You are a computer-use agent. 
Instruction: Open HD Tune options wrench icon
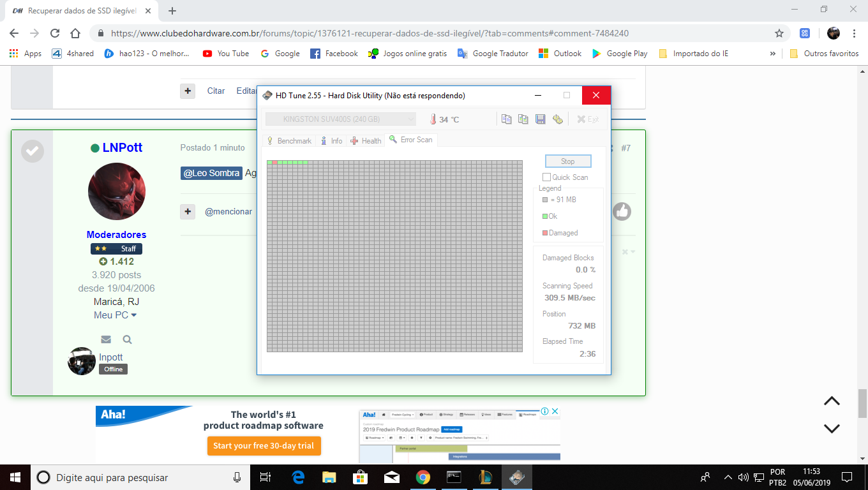pyautogui.click(x=557, y=119)
